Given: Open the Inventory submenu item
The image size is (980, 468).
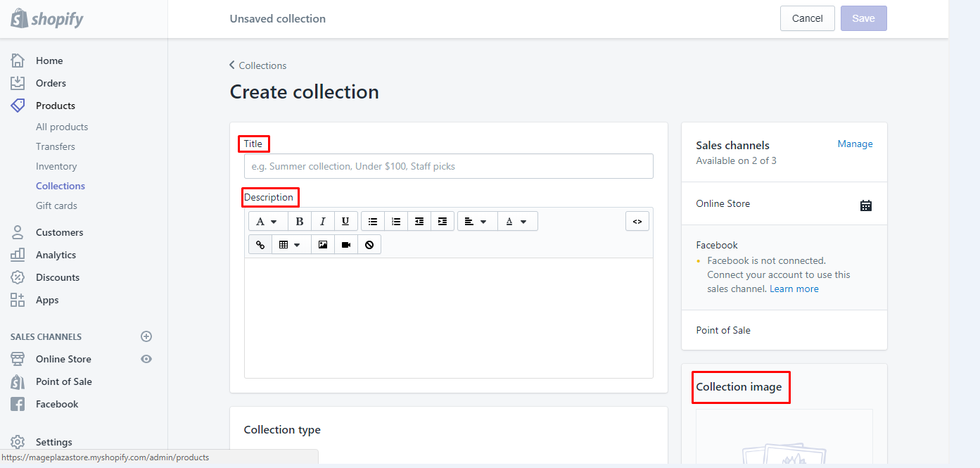Looking at the screenshot, I should [x=56, y=166].
